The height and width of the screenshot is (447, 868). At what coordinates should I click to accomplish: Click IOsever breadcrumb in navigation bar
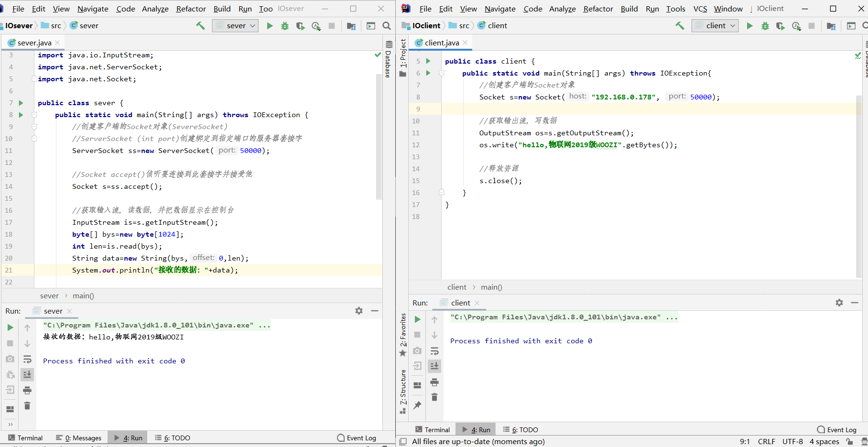tap(19, 26)
